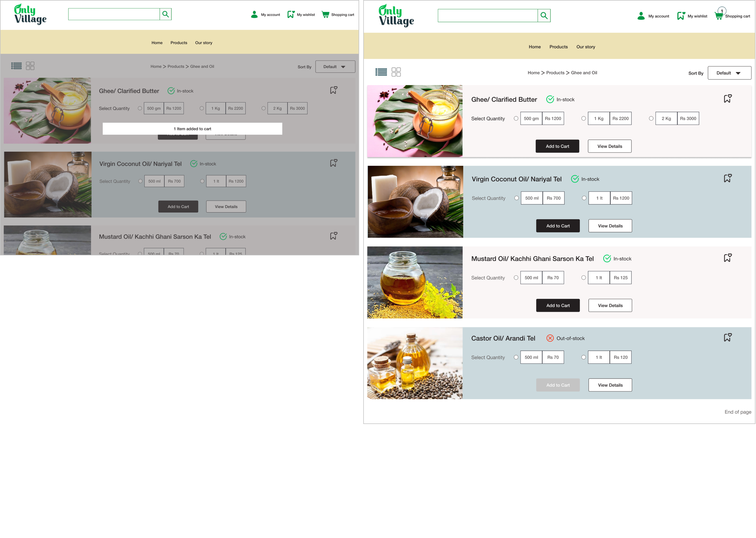Click search magnifier icon in right mockup

[543, 15]
